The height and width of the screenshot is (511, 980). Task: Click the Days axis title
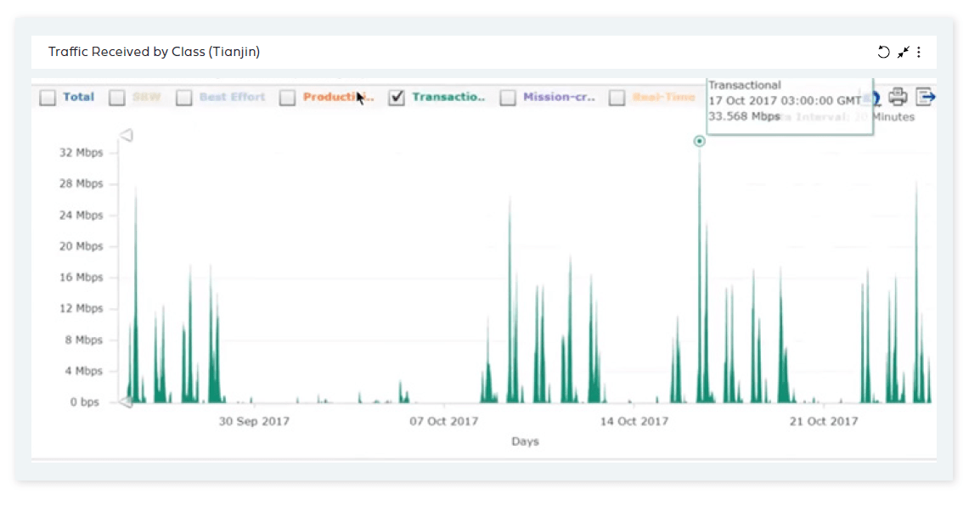[525, 441]
